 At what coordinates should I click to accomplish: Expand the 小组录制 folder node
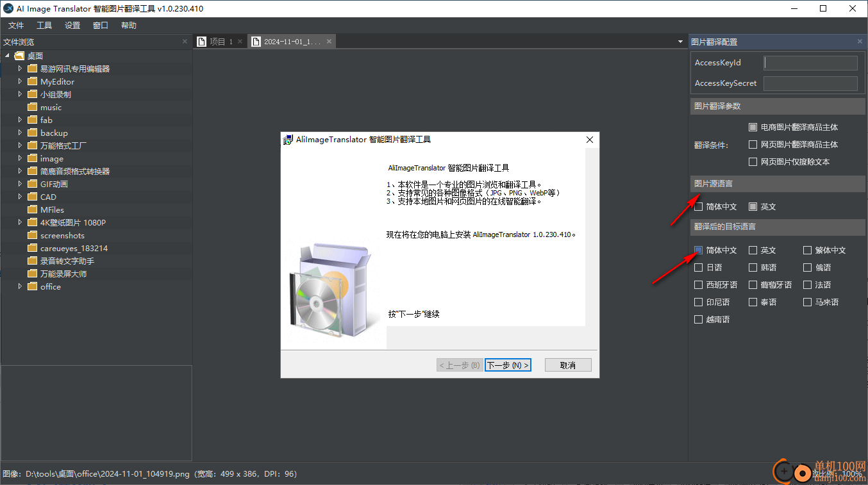[x=20, y=94]
